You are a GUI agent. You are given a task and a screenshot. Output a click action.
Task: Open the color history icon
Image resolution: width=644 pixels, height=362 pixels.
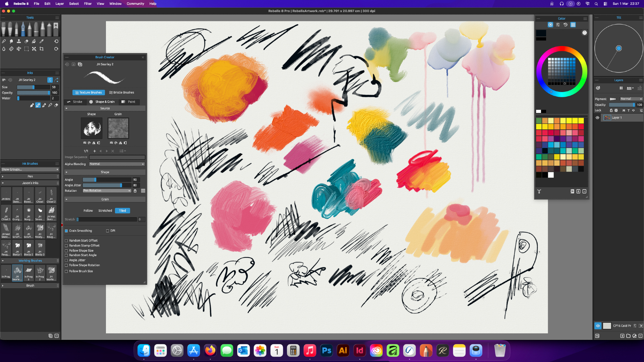(565, 25)
